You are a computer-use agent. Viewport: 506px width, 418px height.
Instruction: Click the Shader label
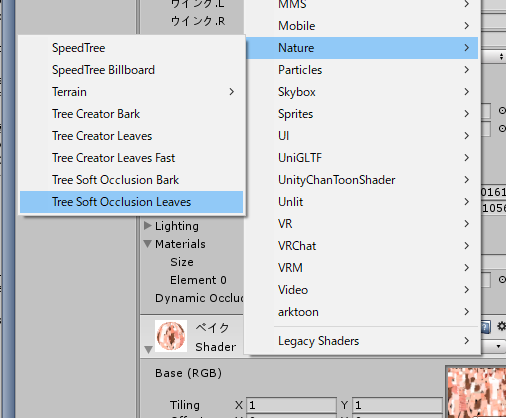pos(216,347)
